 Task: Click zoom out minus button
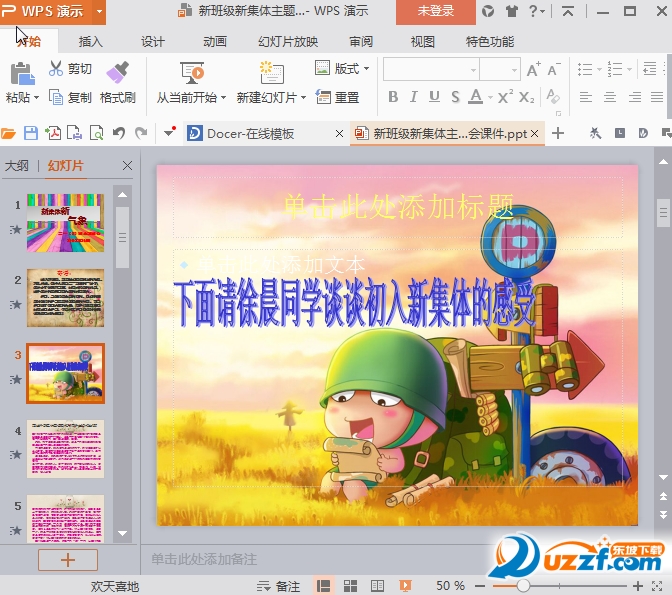pyautogui.click(x=480, y=586)
